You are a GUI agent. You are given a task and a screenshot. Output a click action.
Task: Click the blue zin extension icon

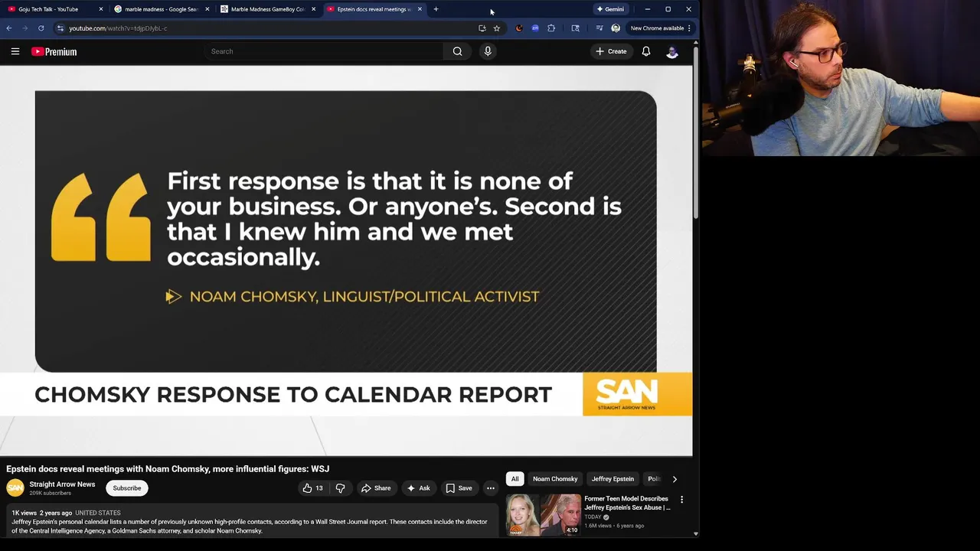535,28
